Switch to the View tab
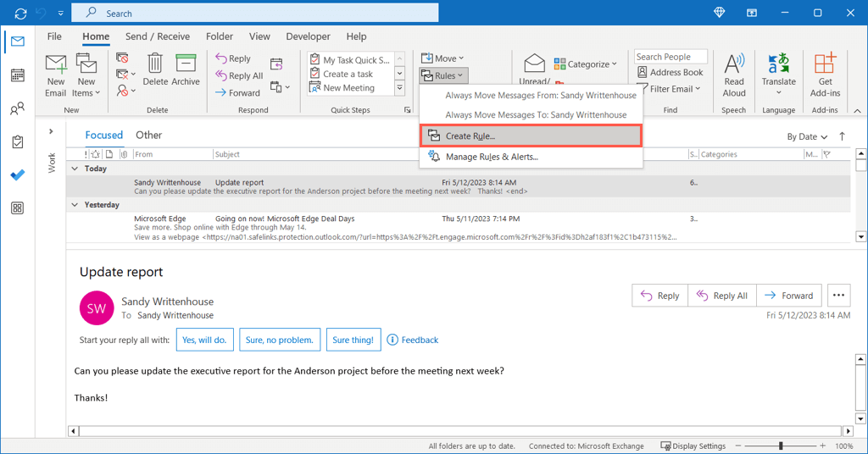This screenshot has width=868, height=454. [259, 36]
